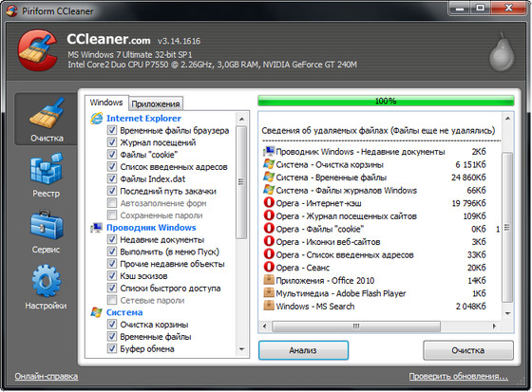Viewport: 532px width, 392px height.
Task: Click options list scroll up arrow
Action: pyautogui.click(x=241, y=119)
